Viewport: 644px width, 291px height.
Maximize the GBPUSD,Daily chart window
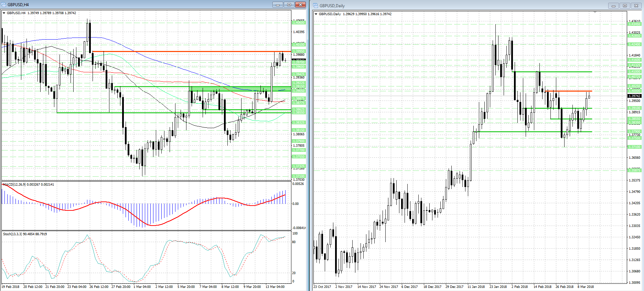tap(625, 6)
